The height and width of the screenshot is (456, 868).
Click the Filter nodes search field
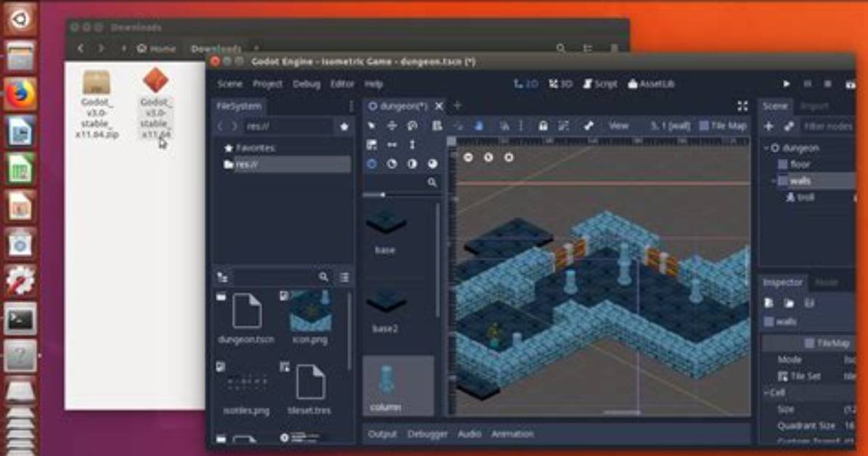(x=828, y=126)
